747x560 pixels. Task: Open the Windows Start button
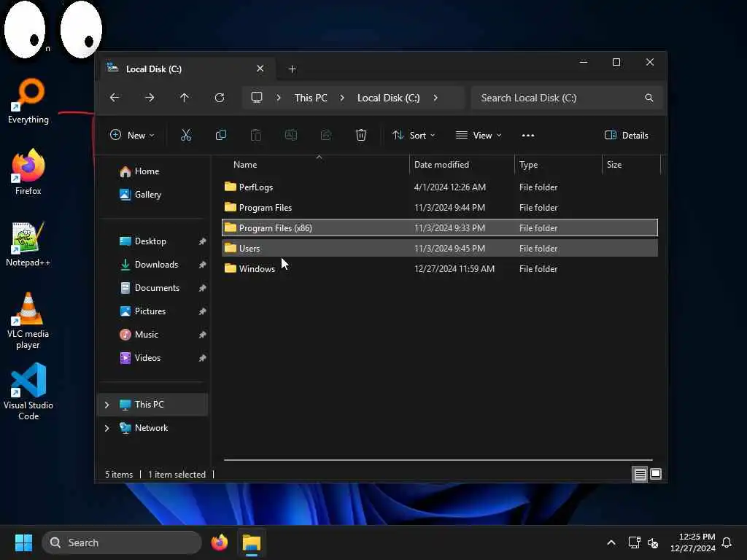23,542
